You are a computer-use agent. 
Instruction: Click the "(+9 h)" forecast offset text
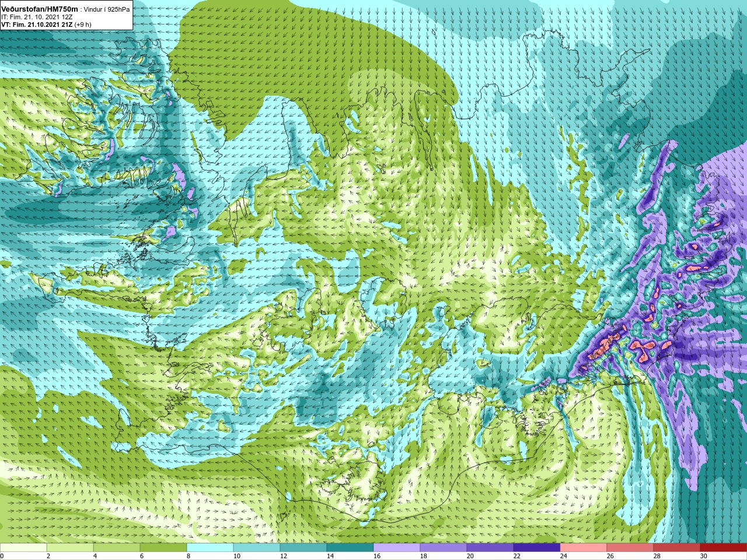point(82,24)
